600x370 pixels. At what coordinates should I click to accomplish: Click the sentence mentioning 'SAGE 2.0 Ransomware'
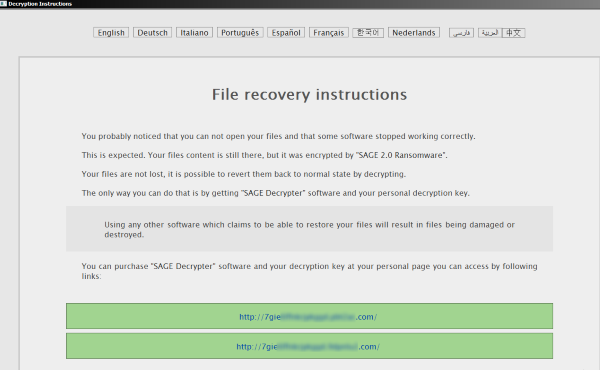pyautogui.click(x=264, y=155)
